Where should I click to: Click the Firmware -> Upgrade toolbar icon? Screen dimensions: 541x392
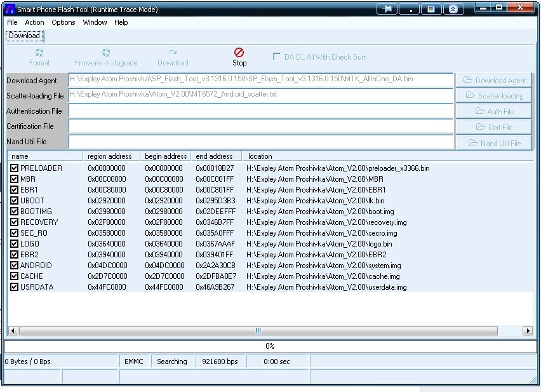click(x=106, y=53)
